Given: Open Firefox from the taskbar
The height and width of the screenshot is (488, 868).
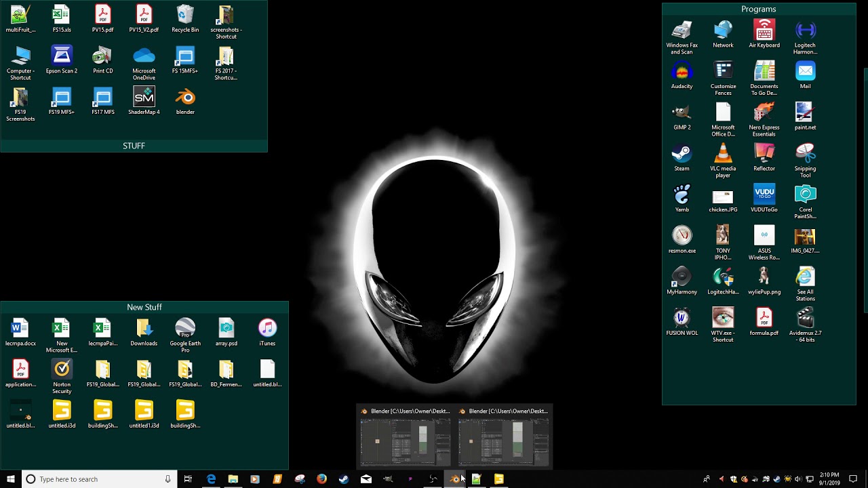Looking at the screenshot, I should coord(321,479).
